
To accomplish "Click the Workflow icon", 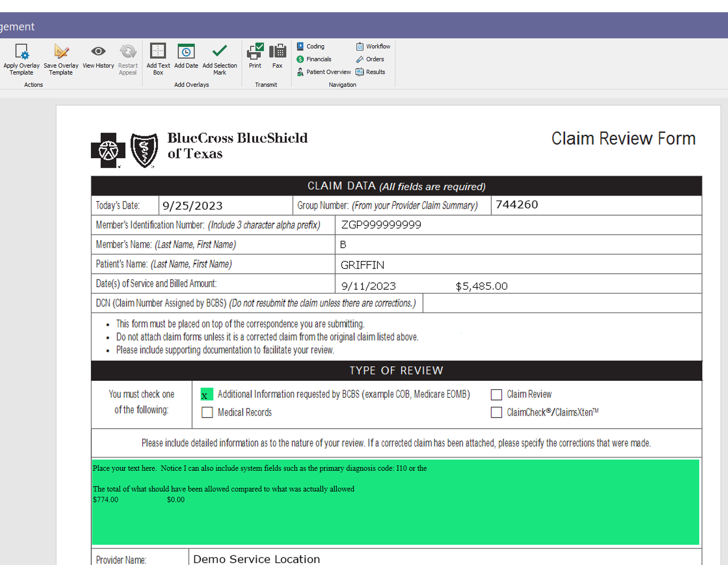I will [360, 46].
